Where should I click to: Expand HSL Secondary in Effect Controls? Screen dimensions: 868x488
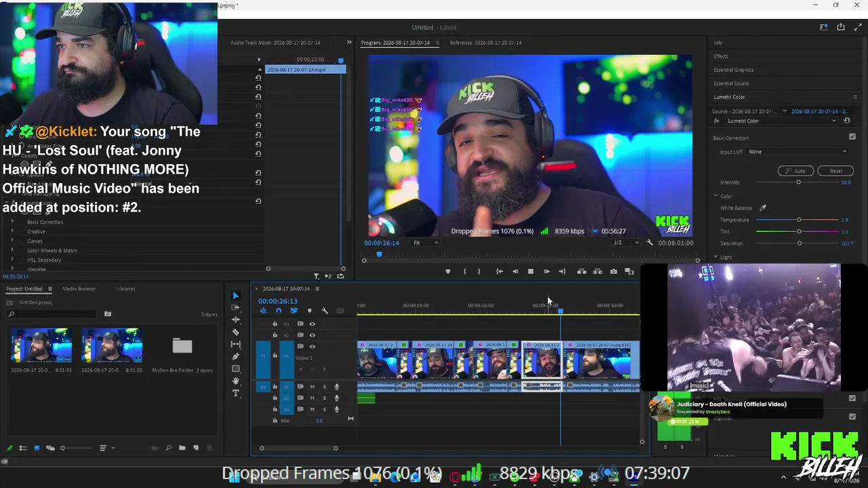pyautogui.click(x=12, y=260)
